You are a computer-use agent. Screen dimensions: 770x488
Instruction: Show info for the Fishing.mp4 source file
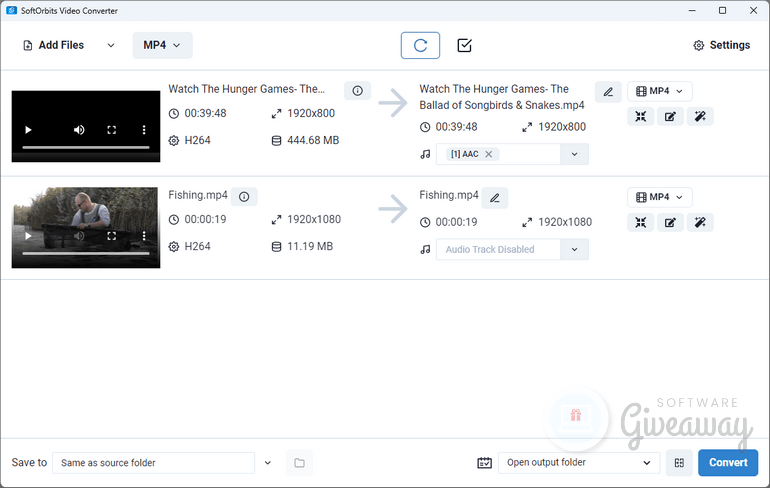click(244, 197)
